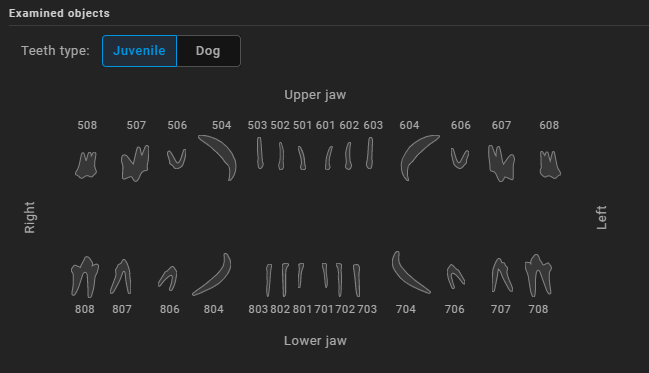This screenshot has height=373, width=649.
Task: Select lower left molar tooth 708
Action: coord(538,275)
